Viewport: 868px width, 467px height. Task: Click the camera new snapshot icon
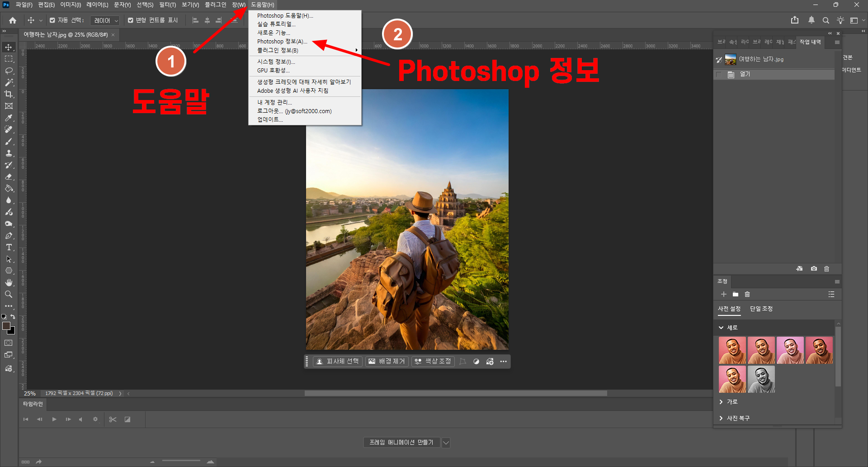[814, 269]
